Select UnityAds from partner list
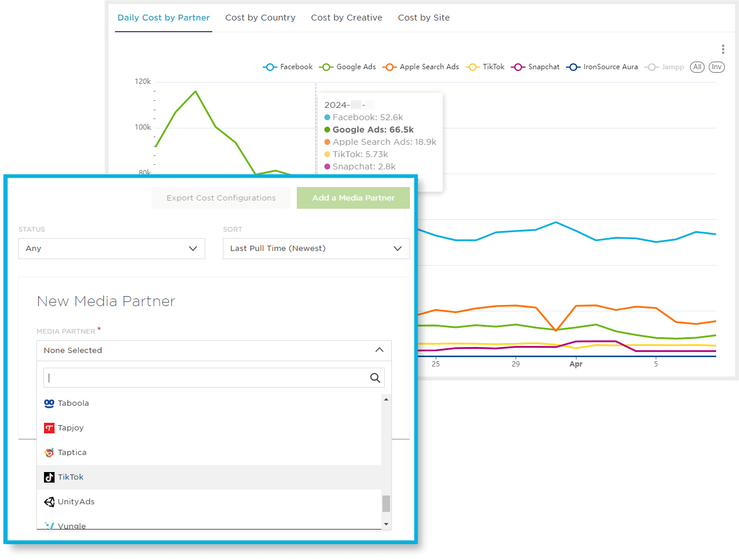Image resolution: width=739 pixels, height=560 pixels. tap(209, 502)
